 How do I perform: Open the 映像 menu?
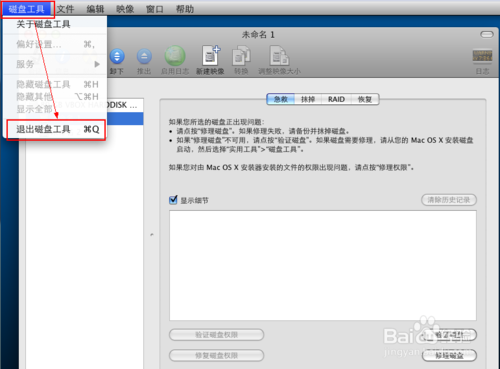point(125,9)
